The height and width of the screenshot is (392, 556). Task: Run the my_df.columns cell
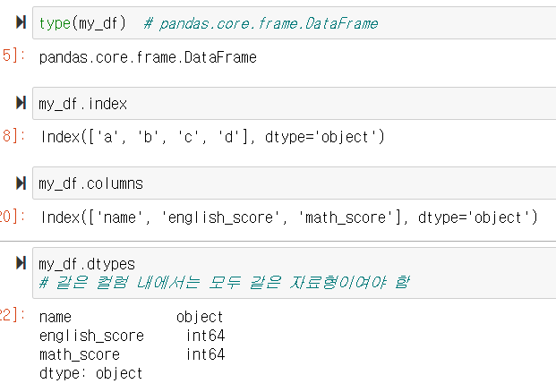pyautogui.click(x=21, y=183)
